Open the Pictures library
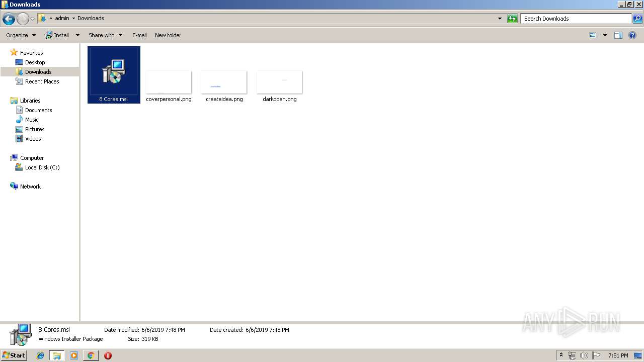The height and width of the screenshot is (362, 644). coord(35,129)
